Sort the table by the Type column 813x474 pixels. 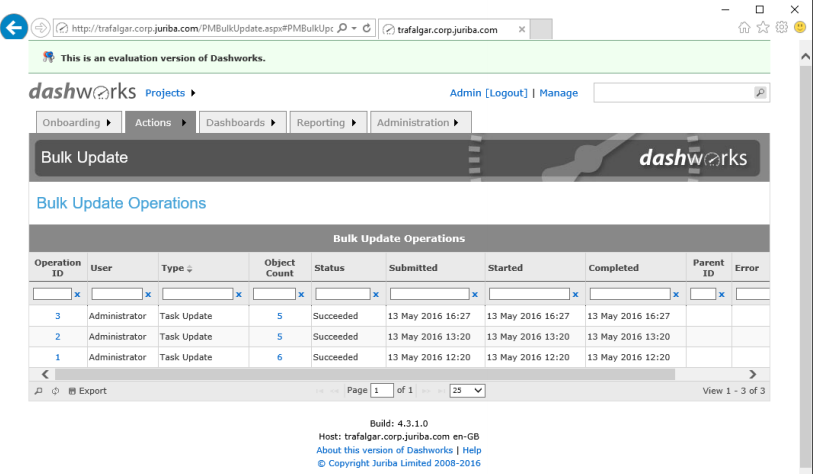coord(176,268)
